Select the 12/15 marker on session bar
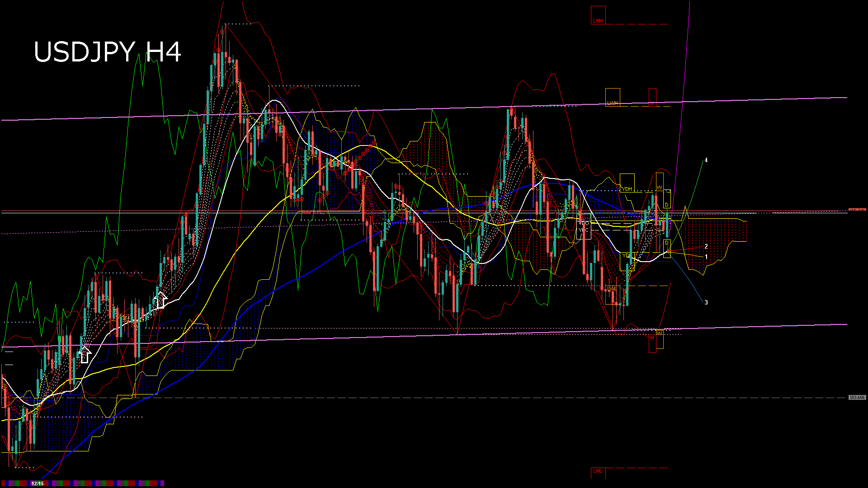This screenshot has height=488, width=868. tap(37, 483)
